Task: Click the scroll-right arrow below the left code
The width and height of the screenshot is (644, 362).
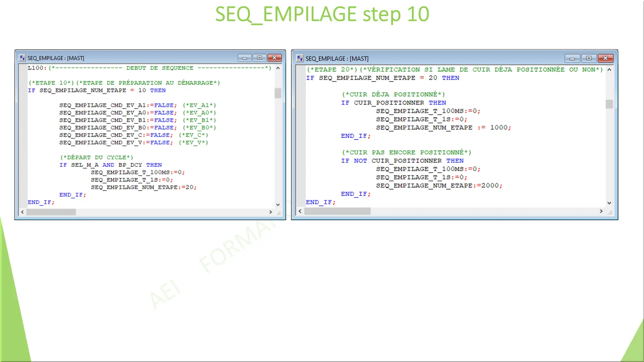Action: point(271,212)
